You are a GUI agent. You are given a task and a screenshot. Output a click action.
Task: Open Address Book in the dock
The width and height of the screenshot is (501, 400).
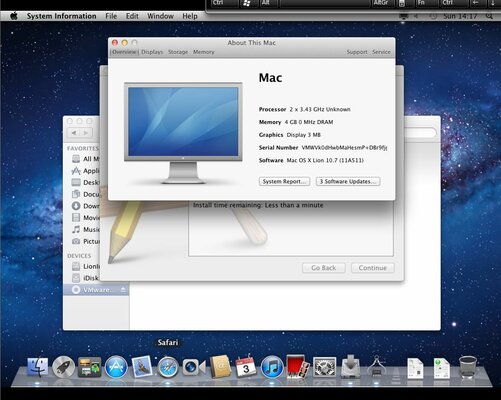220,367
